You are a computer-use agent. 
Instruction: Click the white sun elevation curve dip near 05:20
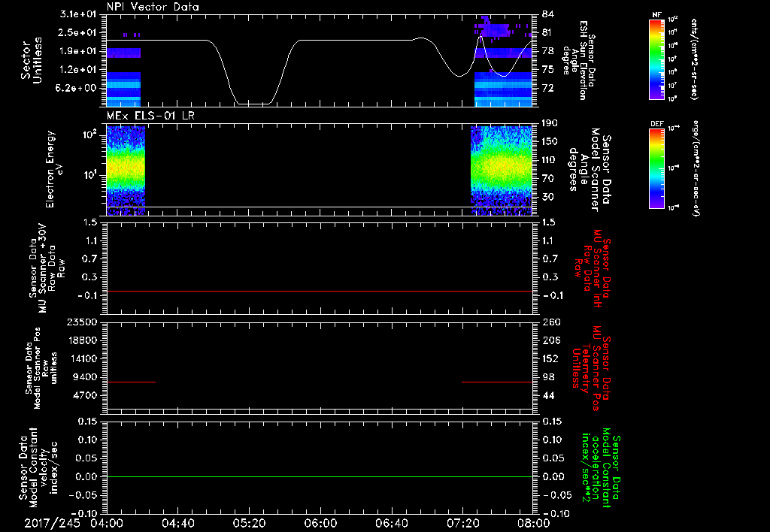253,104
